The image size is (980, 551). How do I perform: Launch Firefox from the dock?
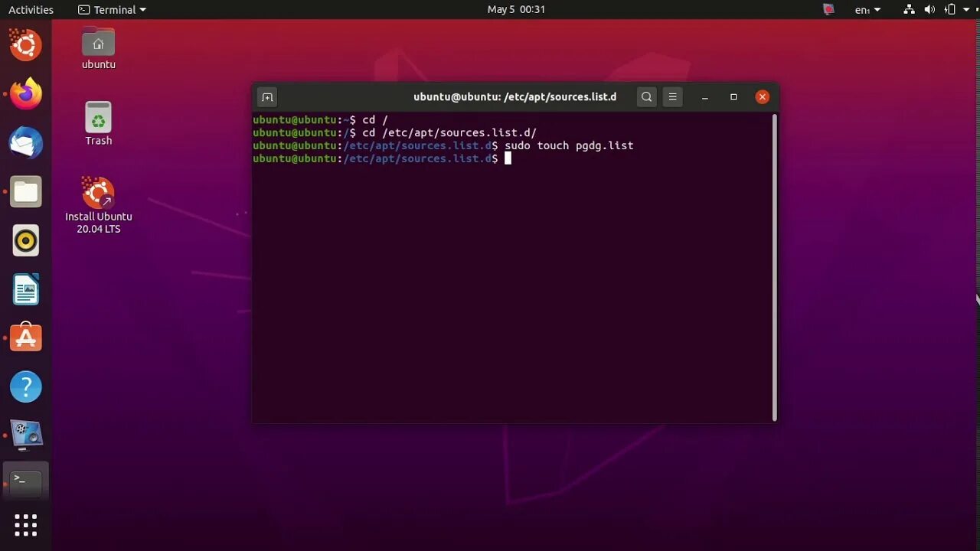pos(25,94)
